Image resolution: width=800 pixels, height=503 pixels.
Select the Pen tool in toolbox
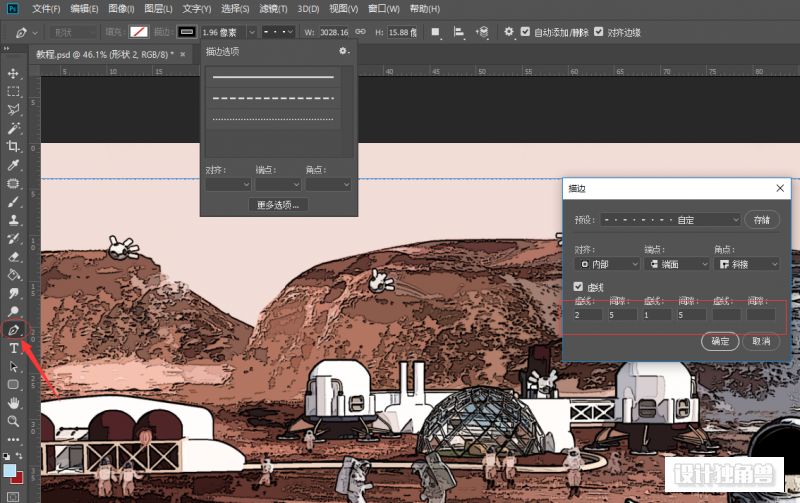[13, 330]
